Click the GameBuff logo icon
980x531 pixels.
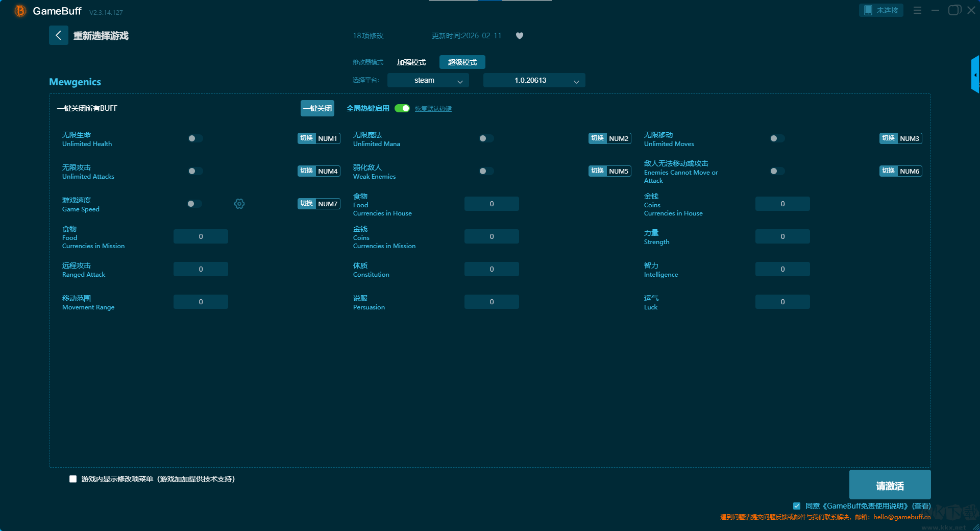pos(20,11)
